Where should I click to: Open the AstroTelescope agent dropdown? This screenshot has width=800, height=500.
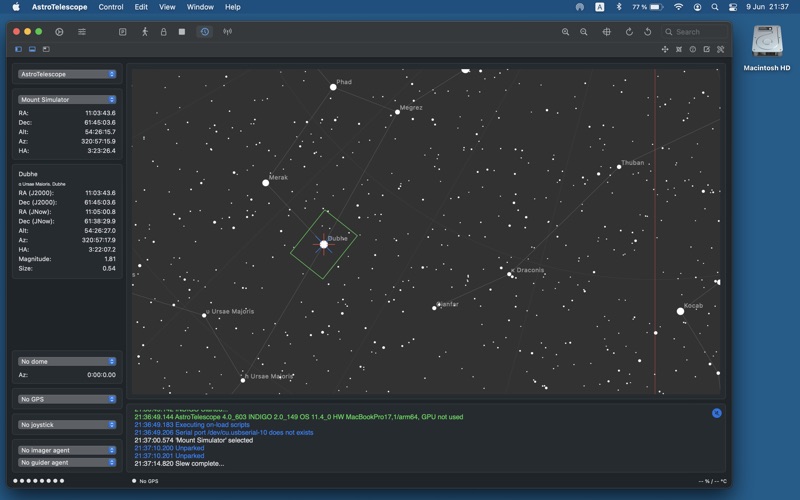coord(67,74)
